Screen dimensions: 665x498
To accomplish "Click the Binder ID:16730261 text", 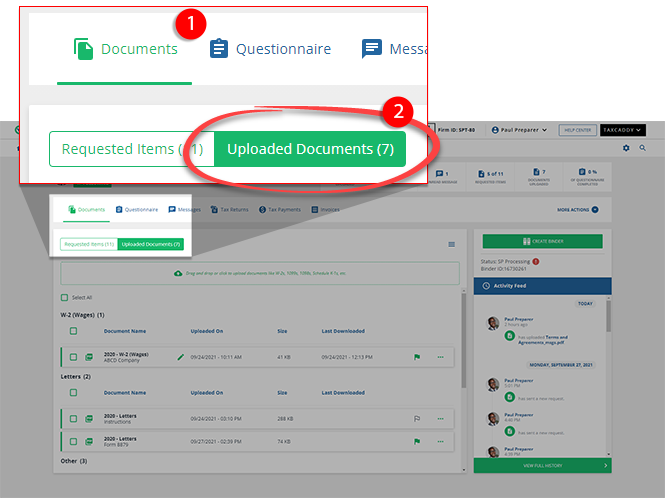I will coord(503,269).
